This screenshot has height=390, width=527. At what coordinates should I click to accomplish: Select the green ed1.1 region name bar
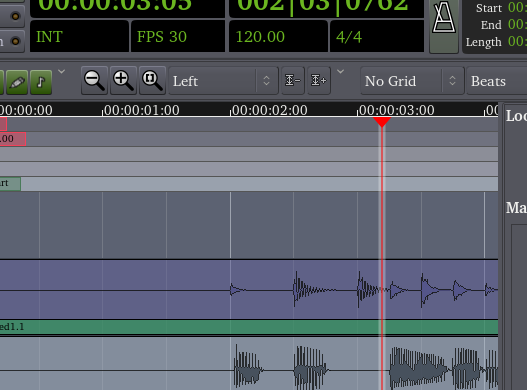[x=249, y=327]
